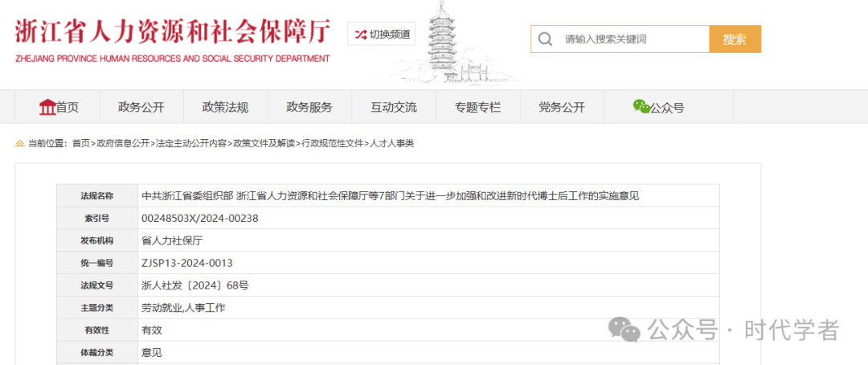Open the 政务服务 navigation tab

[309, 107]
